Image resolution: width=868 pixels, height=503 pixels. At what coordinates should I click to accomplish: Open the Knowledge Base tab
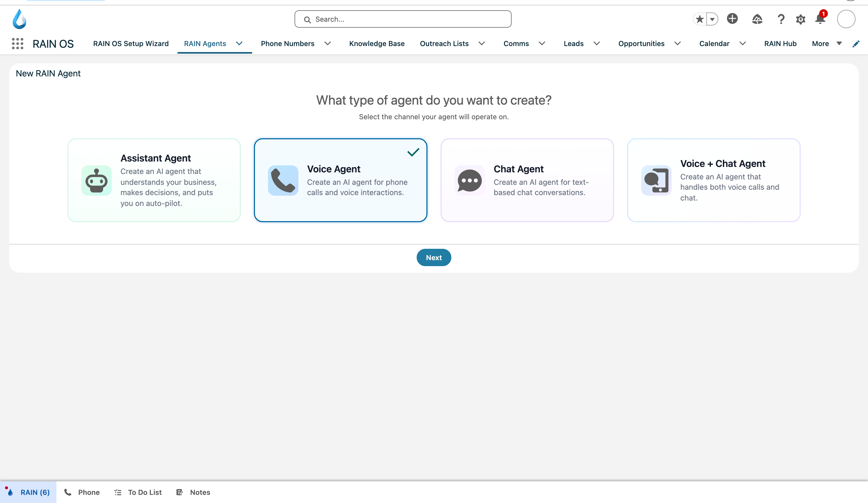[377, 44]
